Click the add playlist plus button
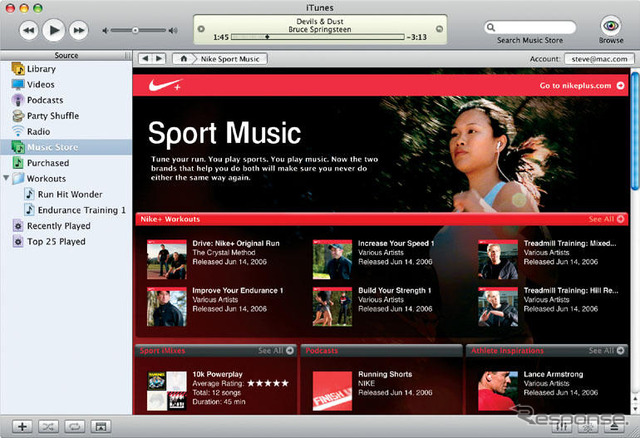This screenshot has height=438, width=640. point(22,427)
